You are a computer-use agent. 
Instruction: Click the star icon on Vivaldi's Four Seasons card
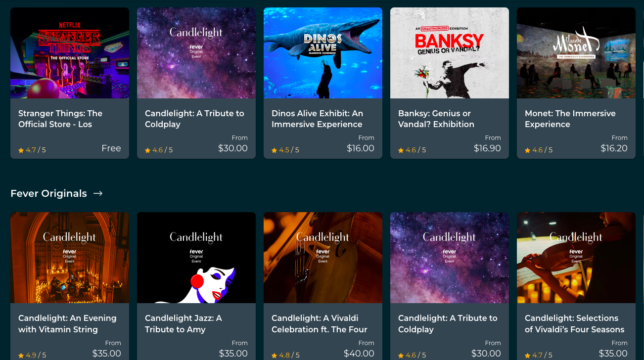pos(527,356)
